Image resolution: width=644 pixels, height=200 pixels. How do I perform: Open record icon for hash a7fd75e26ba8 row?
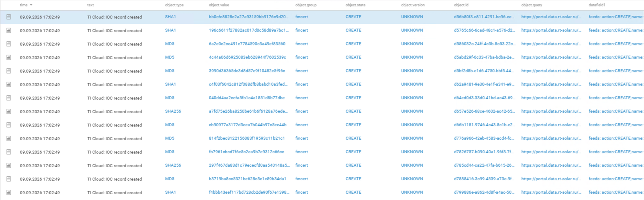9,111
